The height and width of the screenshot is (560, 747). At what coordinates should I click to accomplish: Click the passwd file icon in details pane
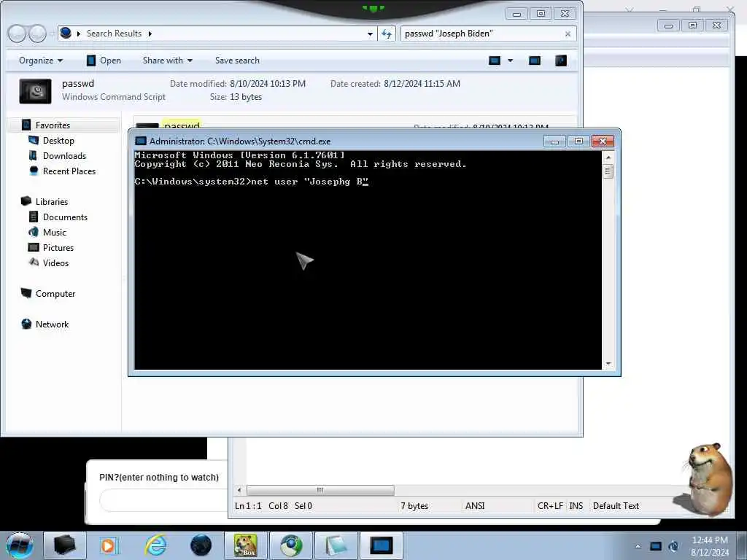pyautogui.click(x=35, y=91)
